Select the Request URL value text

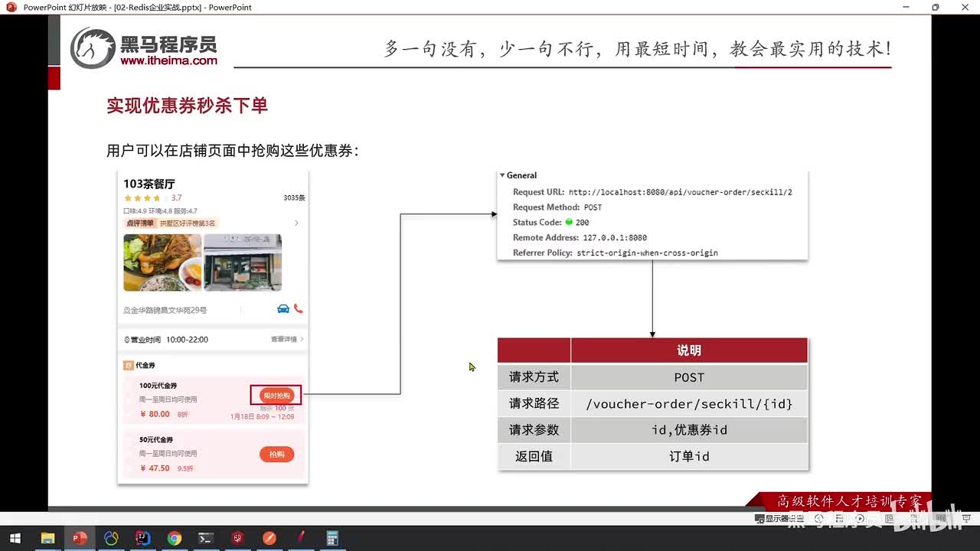pyautogui.click(x=680, y=192)
